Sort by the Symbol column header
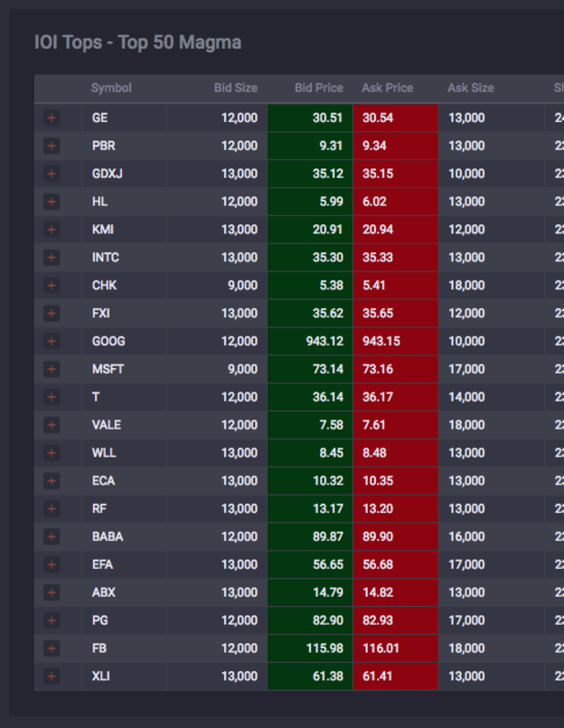The width and height of the screenshot is (564, 728). pos(111,88)
